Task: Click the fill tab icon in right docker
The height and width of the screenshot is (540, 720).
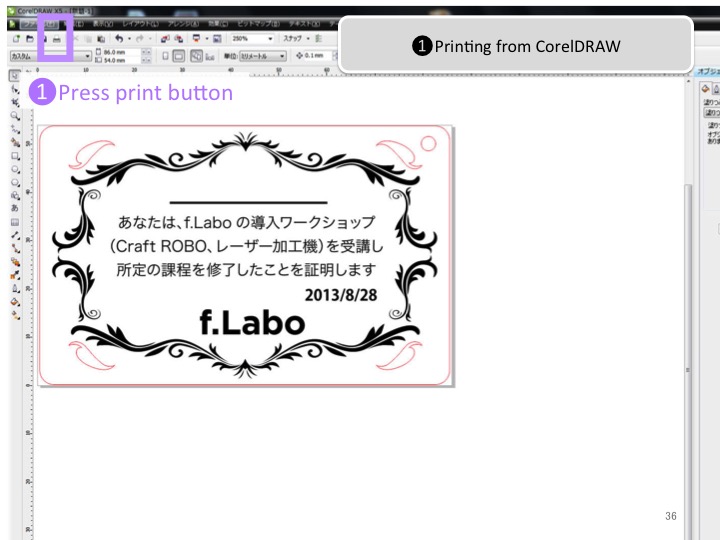Action: [705, 89]
